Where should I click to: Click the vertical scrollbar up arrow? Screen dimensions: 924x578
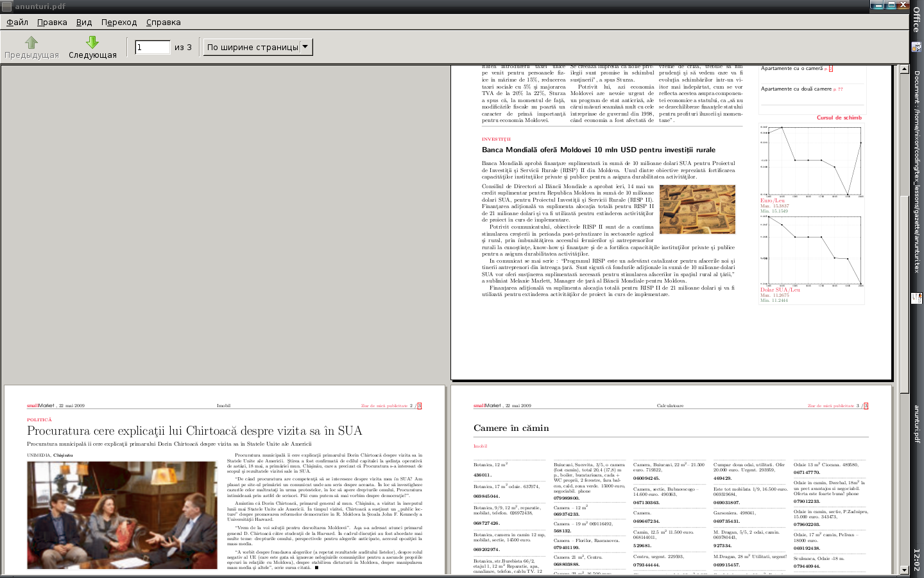point(904,69)
